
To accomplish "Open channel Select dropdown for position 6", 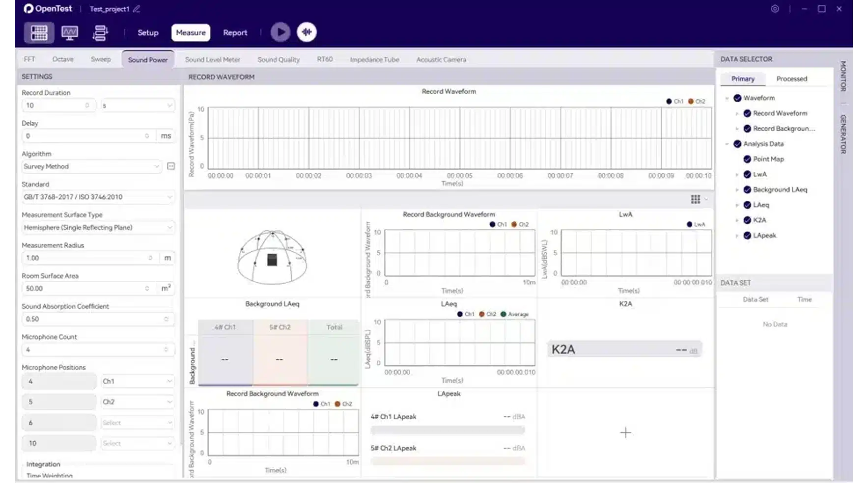I will 138,423.
